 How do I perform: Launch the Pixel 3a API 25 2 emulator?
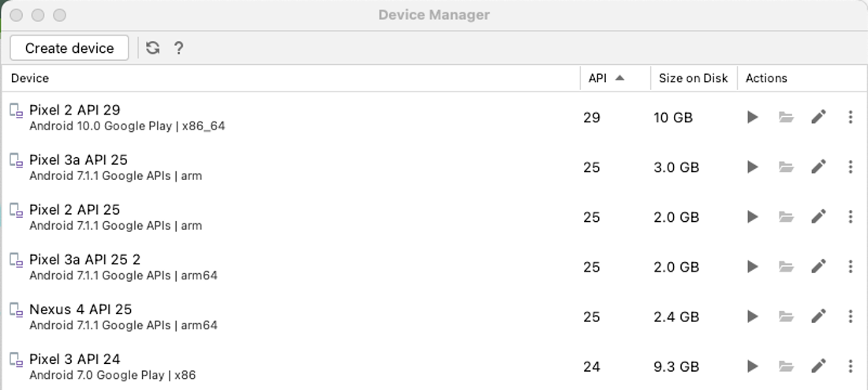(x=752, y=267)
